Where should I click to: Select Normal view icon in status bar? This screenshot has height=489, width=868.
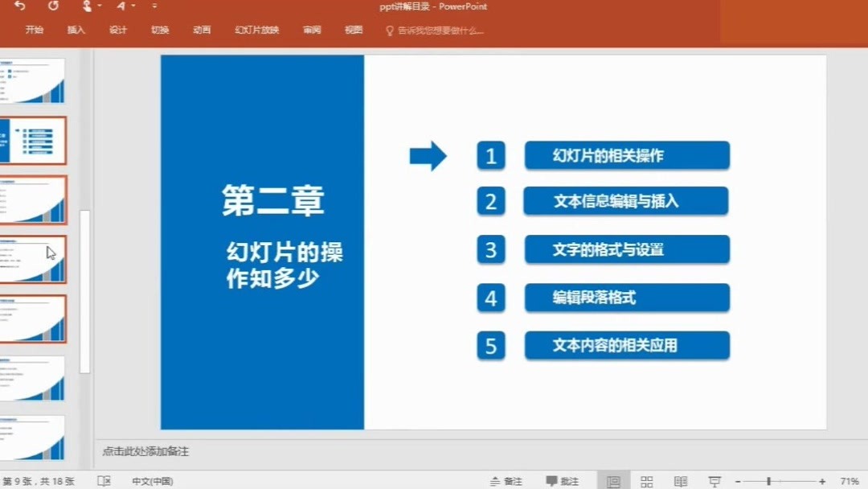pos(613,481)
